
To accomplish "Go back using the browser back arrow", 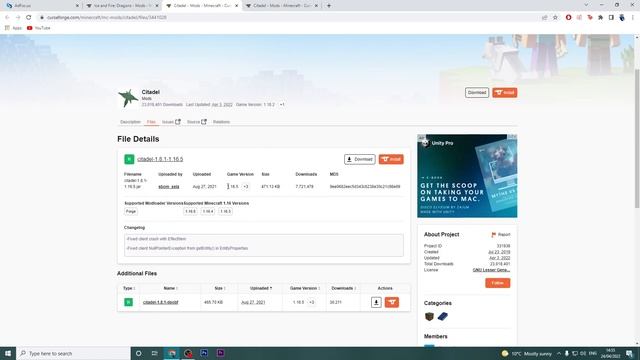I will click(x=7, y=18).
